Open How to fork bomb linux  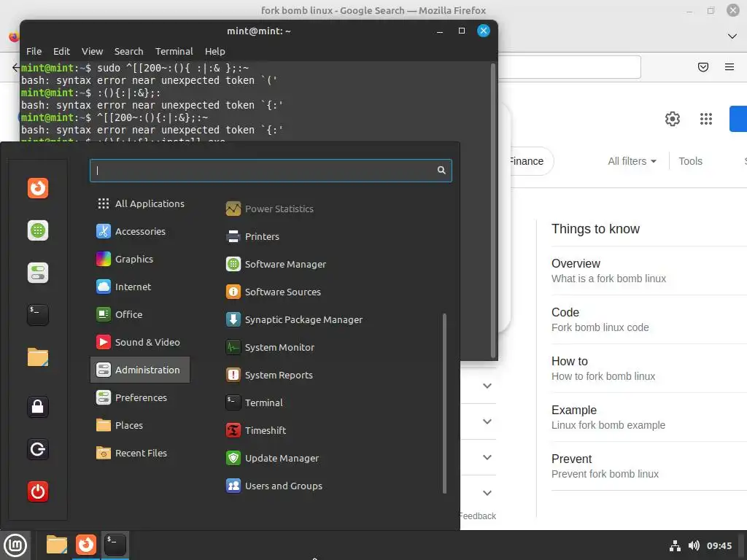click(x=649, y=368)
